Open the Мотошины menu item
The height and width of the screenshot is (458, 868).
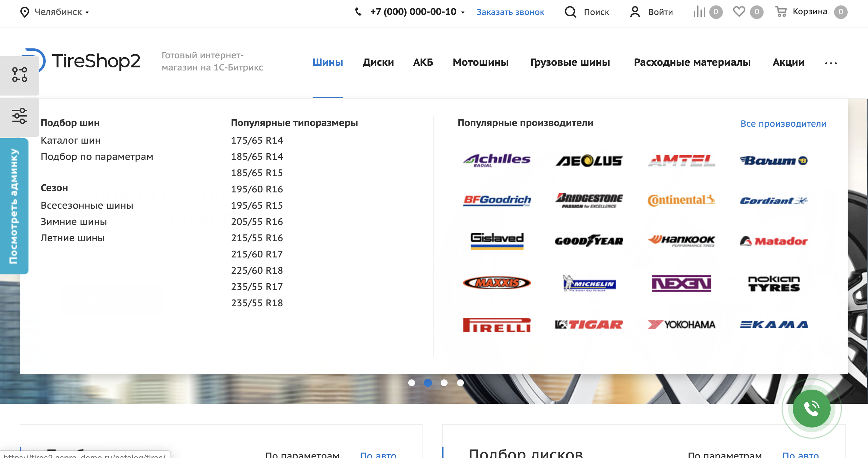(x=480, y=62)
